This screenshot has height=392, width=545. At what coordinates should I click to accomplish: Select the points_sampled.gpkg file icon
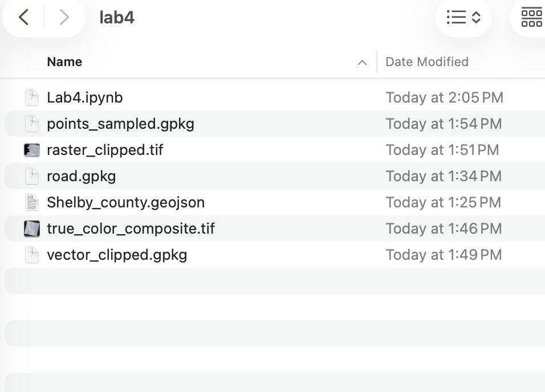pyautogui.click(x=32, y=124)
